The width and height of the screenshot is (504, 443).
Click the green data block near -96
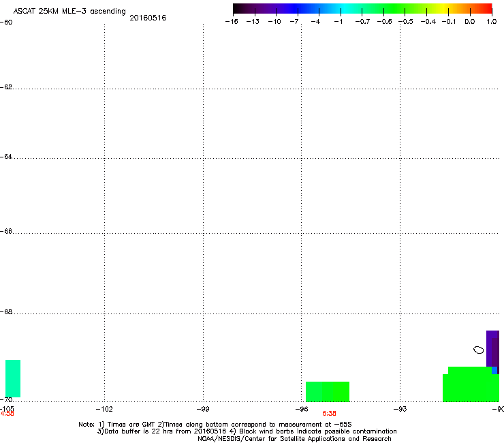[328, 392]
